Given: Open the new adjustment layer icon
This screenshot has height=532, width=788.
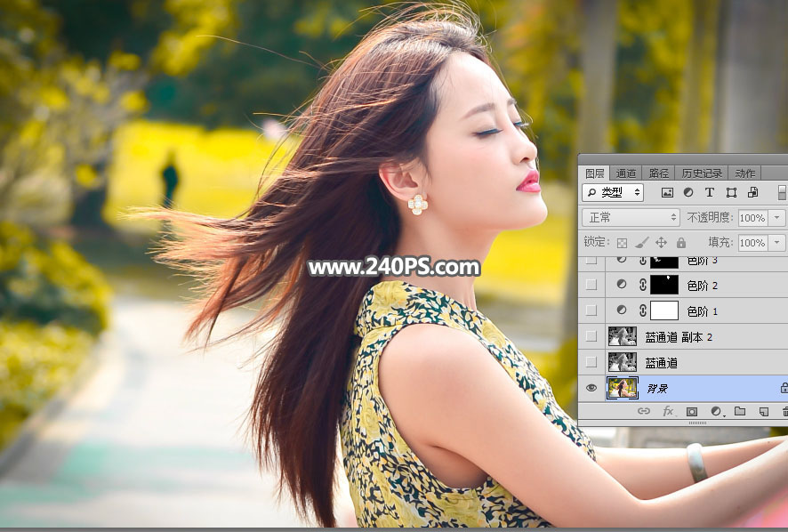Looking at the screenshot, I should click(x=714, y=411).
